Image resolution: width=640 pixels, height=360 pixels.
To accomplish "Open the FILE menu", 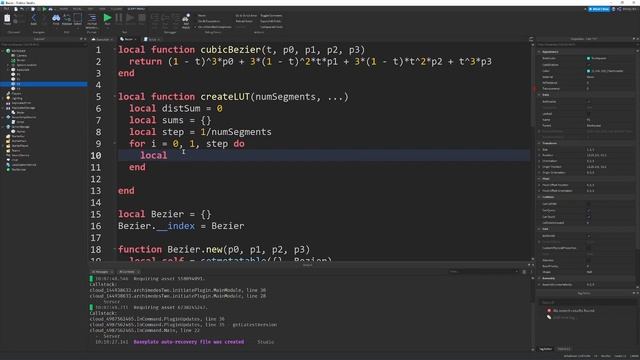I will [x=6, y=9].
